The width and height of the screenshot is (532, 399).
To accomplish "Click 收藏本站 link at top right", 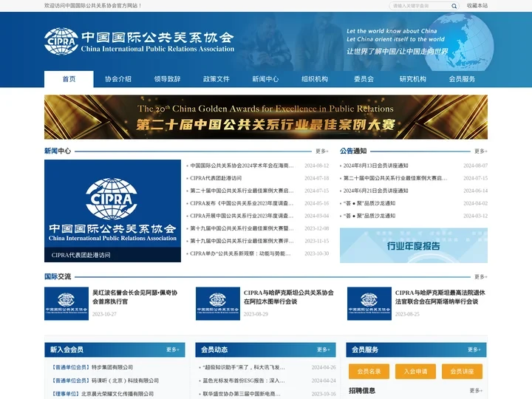I will coord(477,5).
